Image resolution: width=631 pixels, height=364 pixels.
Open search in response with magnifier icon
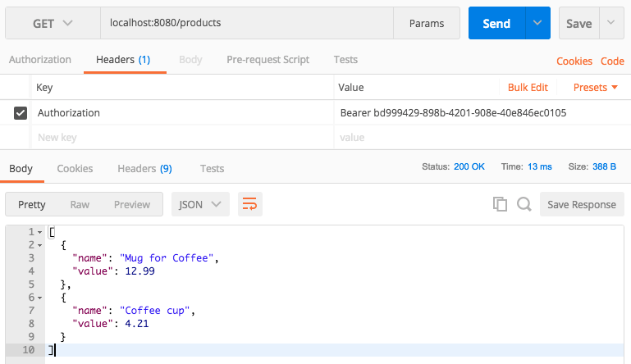click(524, 204)
